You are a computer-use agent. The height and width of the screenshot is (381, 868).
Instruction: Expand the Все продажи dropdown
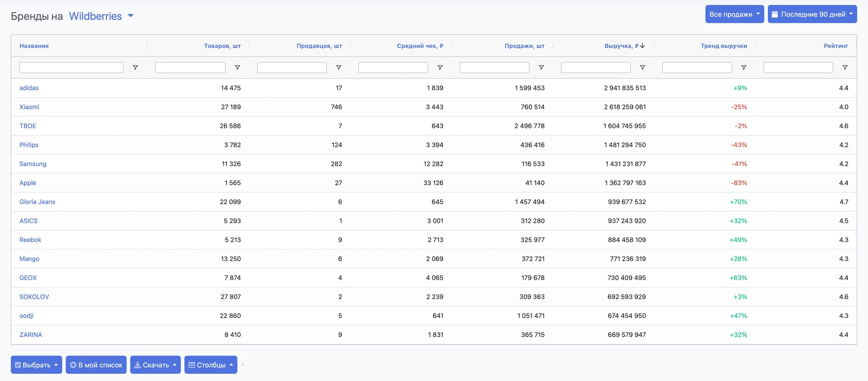(x=734, y=14)
